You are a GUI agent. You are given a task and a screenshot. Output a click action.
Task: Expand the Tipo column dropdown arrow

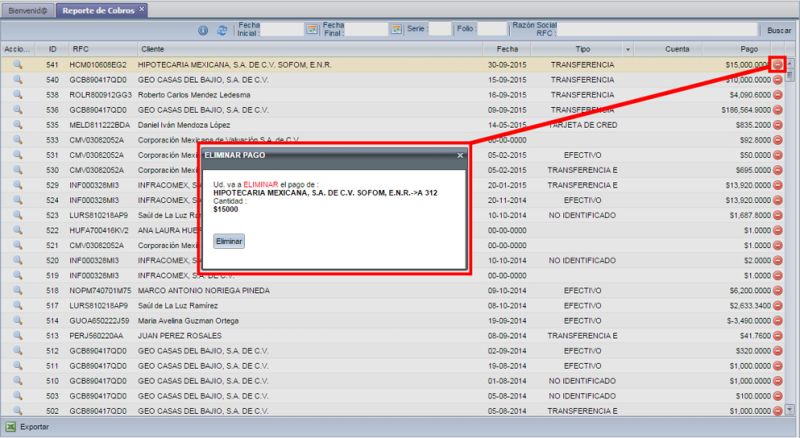click(x=628, y=49)
